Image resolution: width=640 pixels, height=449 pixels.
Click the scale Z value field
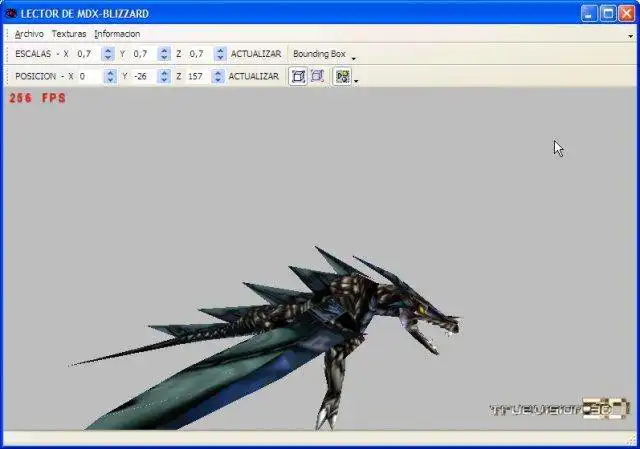click(x=200, y=54)
